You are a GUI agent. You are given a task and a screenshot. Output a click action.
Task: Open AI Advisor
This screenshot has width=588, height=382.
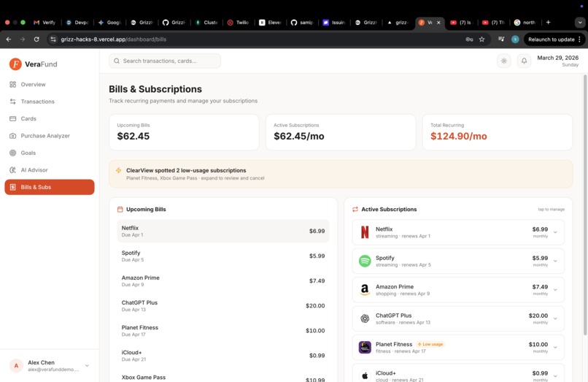pyautogui.click(x=50, y=169)
